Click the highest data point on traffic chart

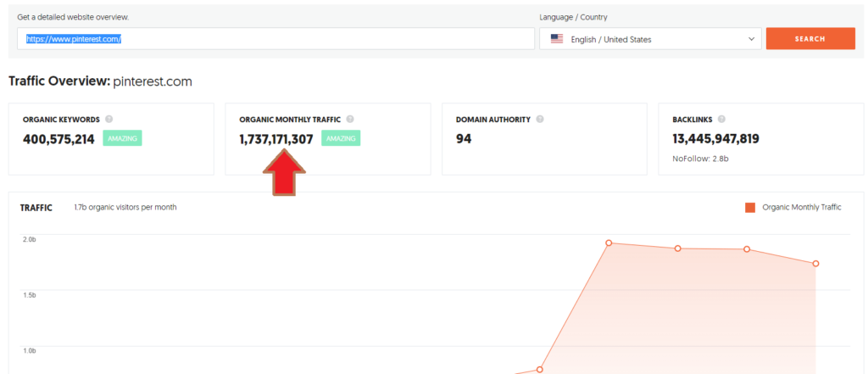(x=609, y=243)
